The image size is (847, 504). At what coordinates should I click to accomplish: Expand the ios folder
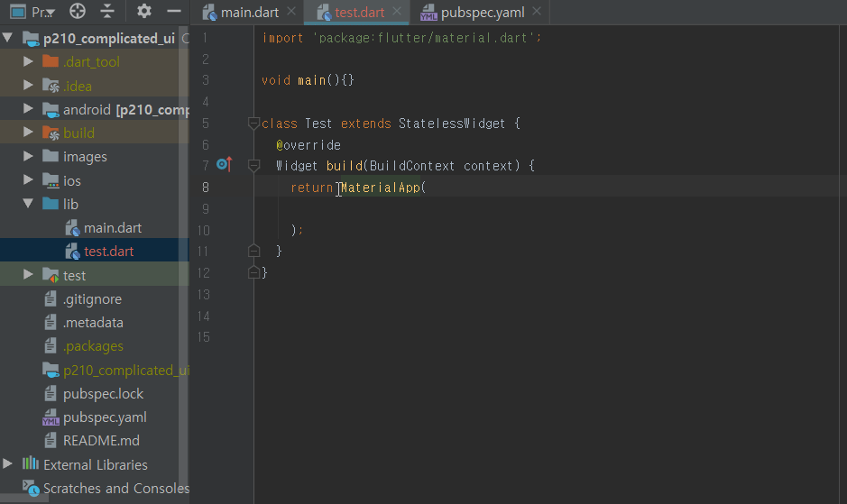28,180
